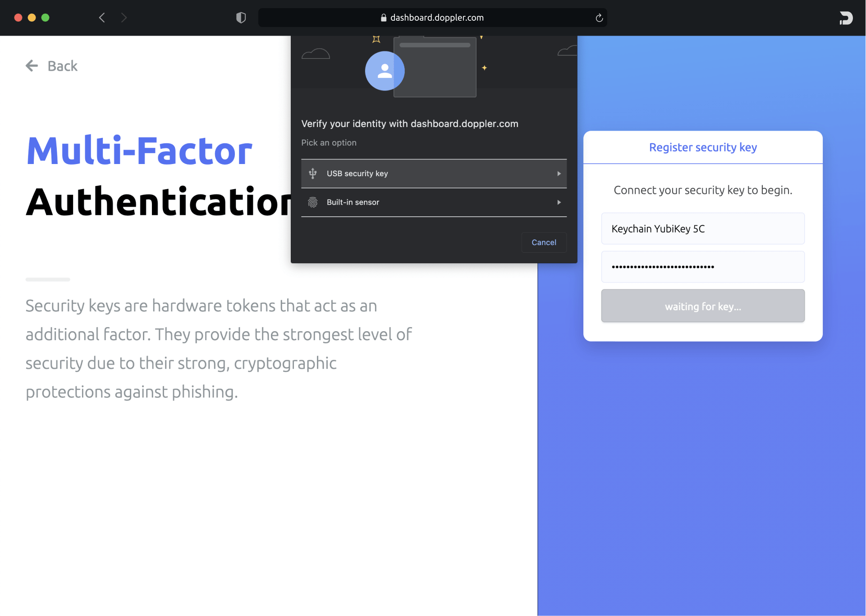Click the browser forward navigation arrow
Screen dimensions: 866x616
124,18
